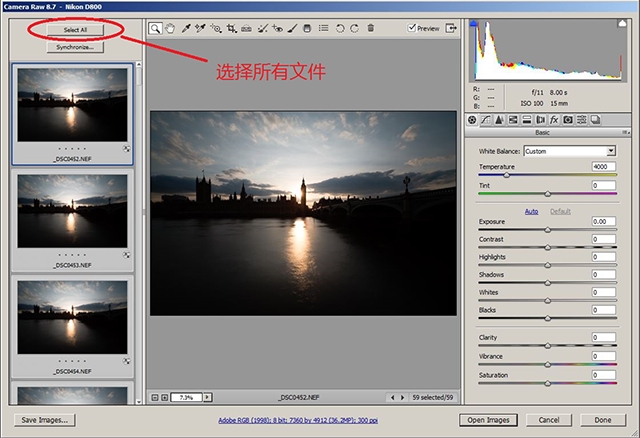Activate the Crop tool
This screenshot has height=438, width=640.
231,29
